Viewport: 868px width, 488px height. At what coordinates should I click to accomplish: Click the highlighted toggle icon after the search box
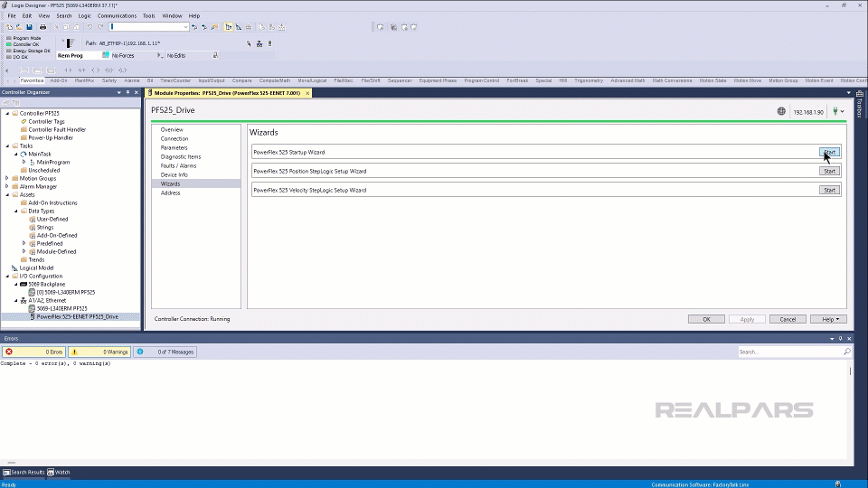click(228, 26)
